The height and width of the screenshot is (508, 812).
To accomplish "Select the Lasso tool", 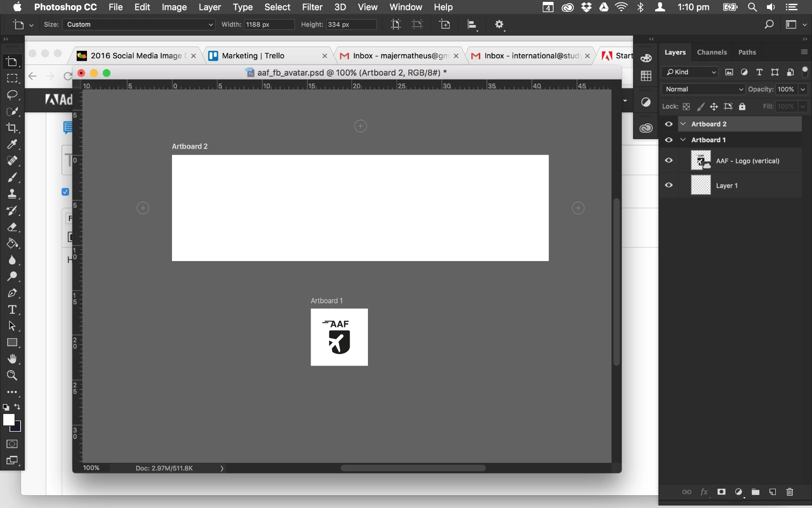I will click(12, 95).
